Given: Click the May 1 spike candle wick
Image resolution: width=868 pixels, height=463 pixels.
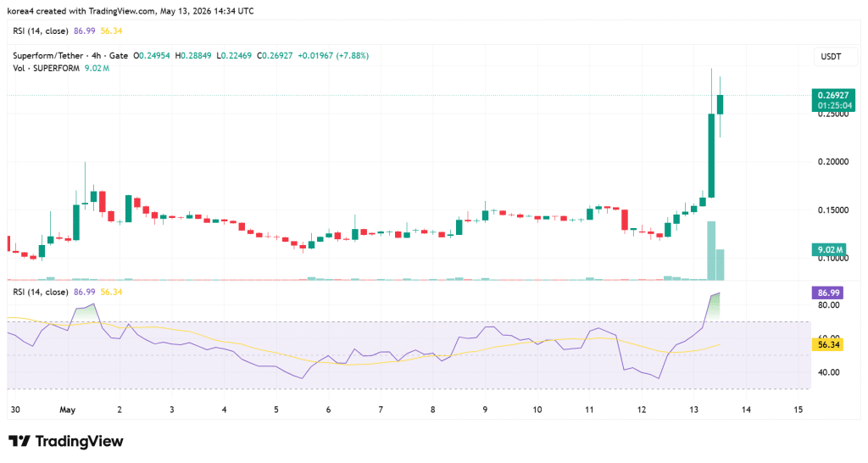Looking at the screenshot, I should tap(85, 182).
